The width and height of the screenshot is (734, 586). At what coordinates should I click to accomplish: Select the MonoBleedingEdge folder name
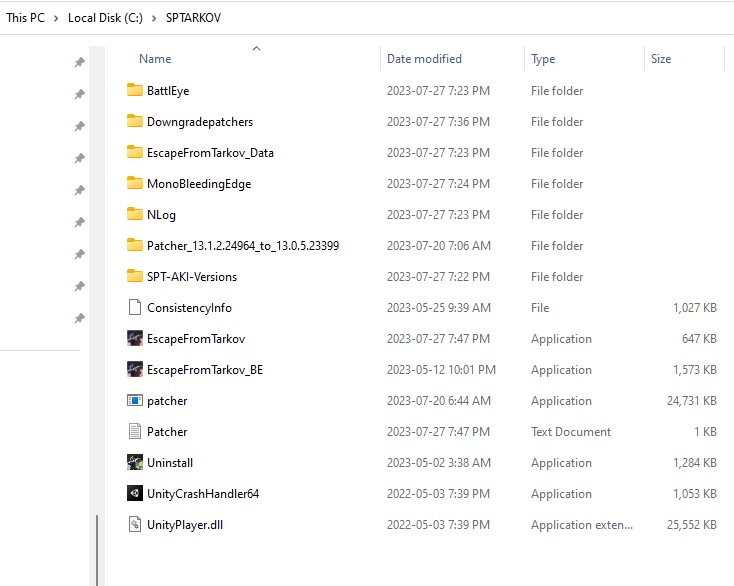pyautogui.click(x=199, y=184)
